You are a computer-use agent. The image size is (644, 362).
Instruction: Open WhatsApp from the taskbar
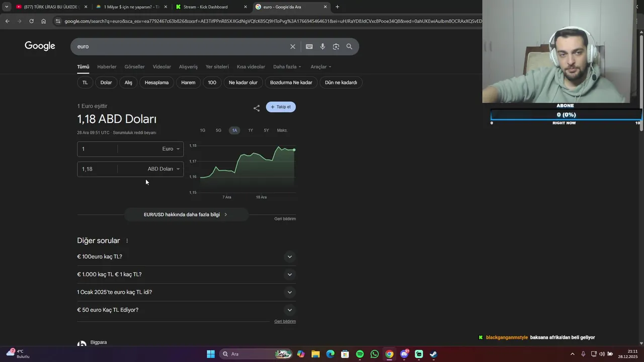tap(374, 354)
